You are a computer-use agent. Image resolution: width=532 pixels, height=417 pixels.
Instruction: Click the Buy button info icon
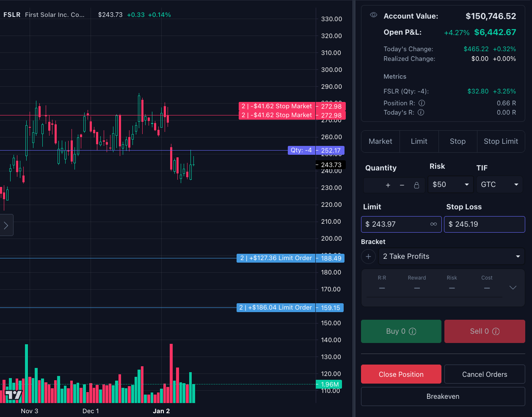(x=413, y=332)
